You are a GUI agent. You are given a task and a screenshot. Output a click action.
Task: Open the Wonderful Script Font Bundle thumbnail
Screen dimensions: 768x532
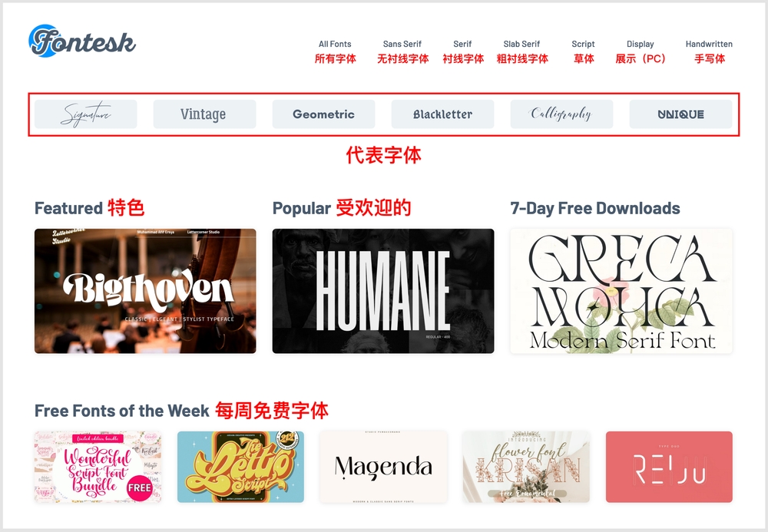coord(98,467)
